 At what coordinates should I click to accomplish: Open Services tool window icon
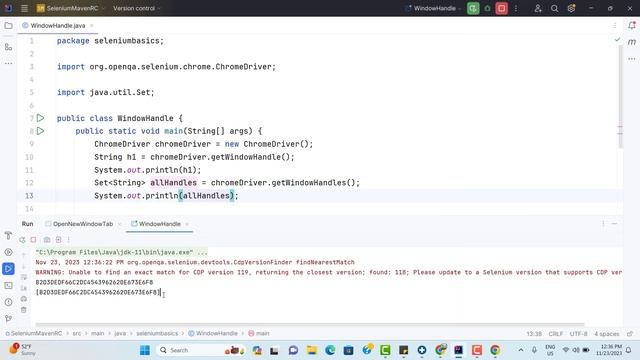coord(8,252)
